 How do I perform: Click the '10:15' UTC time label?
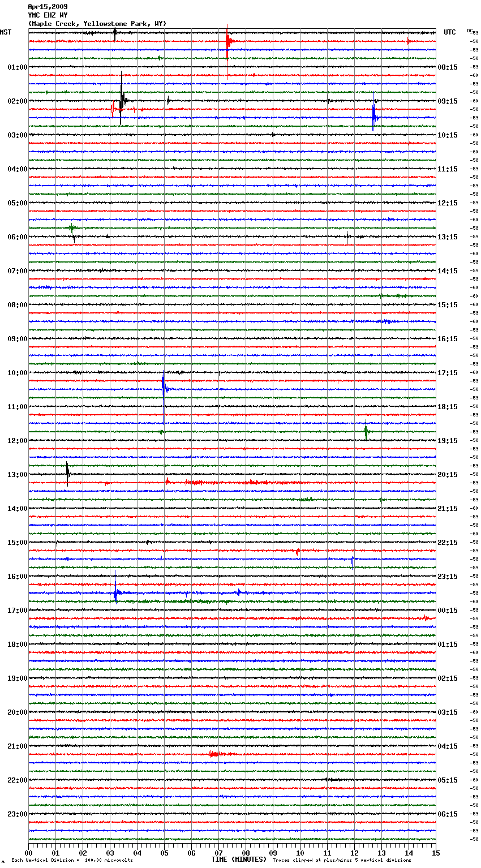coord(448,135)
